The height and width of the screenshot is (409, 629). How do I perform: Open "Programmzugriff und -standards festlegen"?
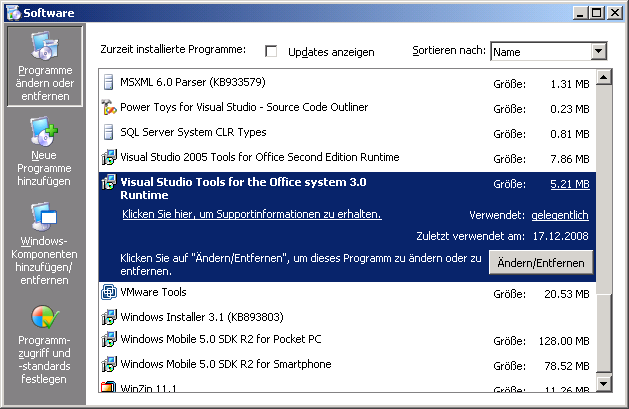[45, 345]
